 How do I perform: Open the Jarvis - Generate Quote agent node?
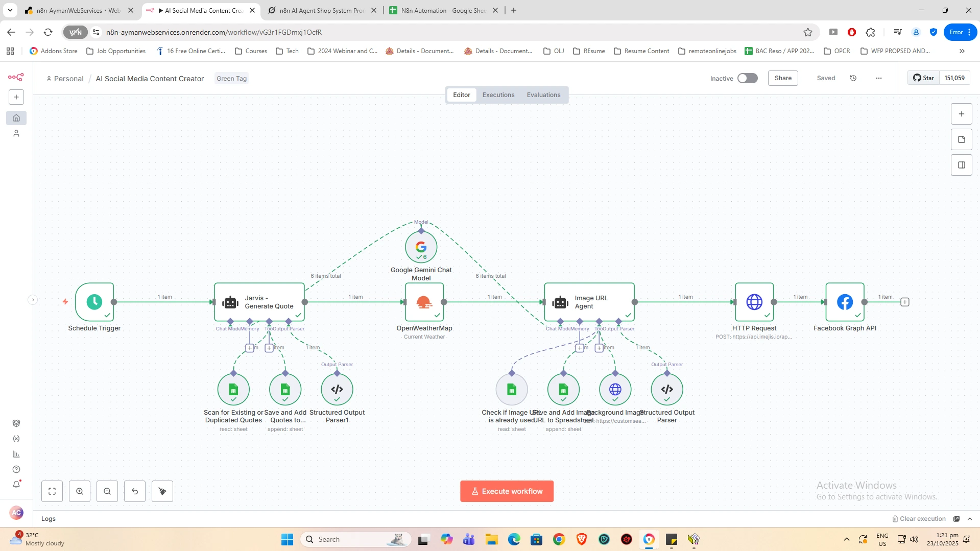pos(259,302)
